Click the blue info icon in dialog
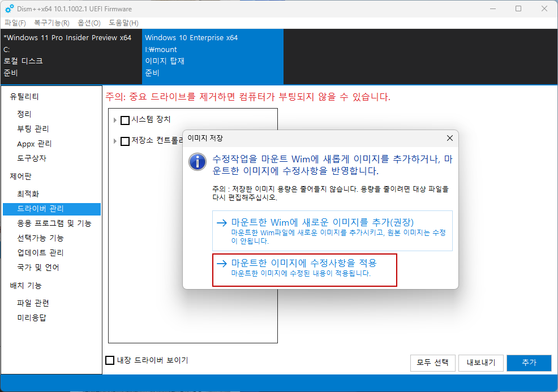 pyautogui.click(x=198, y=162)
